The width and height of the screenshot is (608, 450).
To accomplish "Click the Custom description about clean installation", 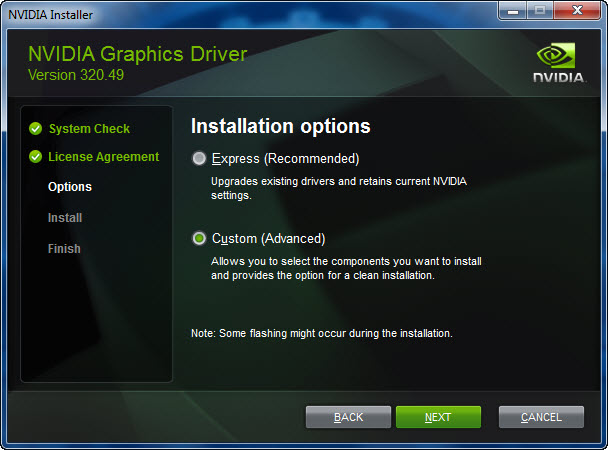I will (346, 268).
